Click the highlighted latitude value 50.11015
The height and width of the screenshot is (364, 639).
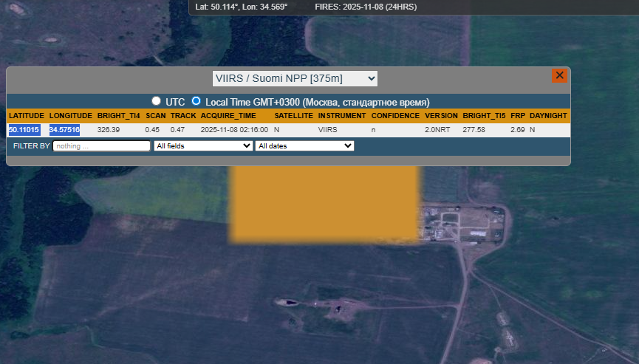pyautogui.click(x=24, y=130)
